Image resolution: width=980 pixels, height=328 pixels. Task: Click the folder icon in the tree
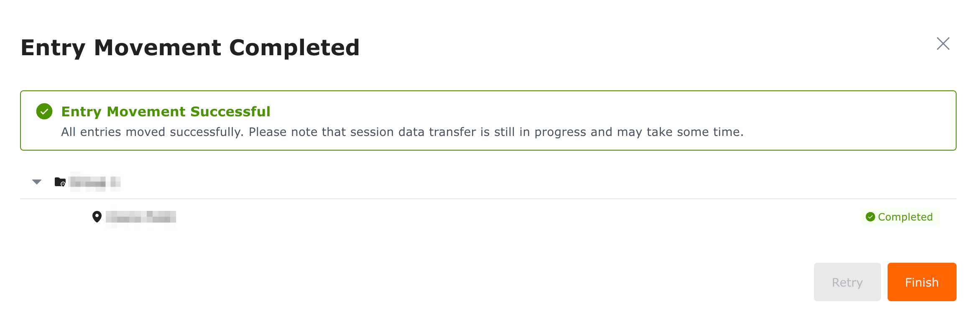60,182
